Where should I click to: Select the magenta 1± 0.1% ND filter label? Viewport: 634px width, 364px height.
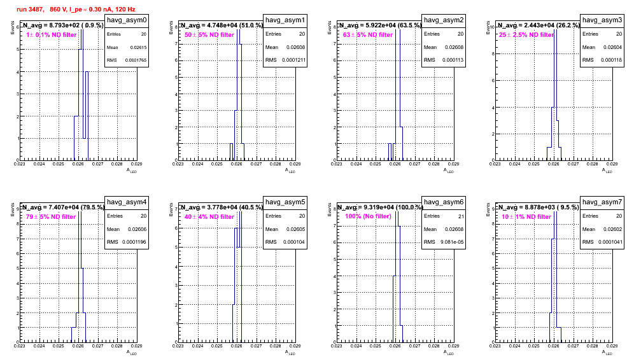tap(52, 35)
